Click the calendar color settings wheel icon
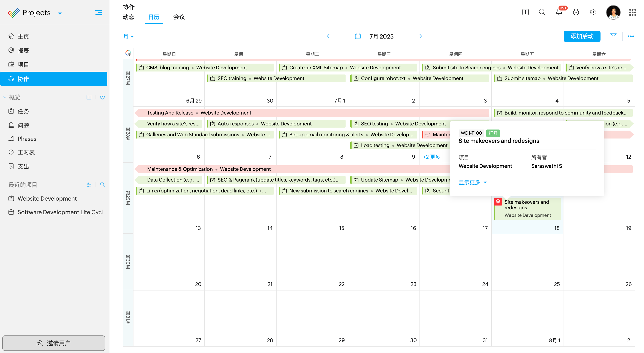Viewport: 644px width, 353px height. (x=128, y=53)
